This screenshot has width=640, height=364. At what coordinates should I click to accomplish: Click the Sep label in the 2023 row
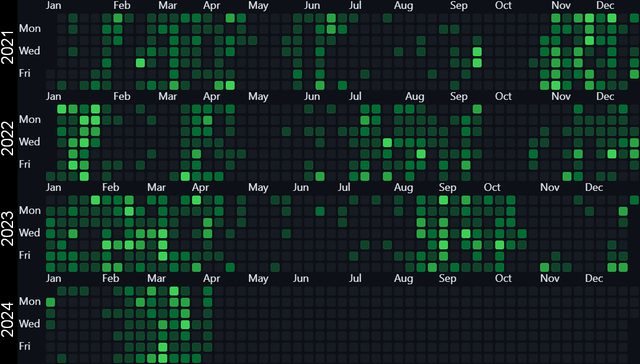coord(447,187)
